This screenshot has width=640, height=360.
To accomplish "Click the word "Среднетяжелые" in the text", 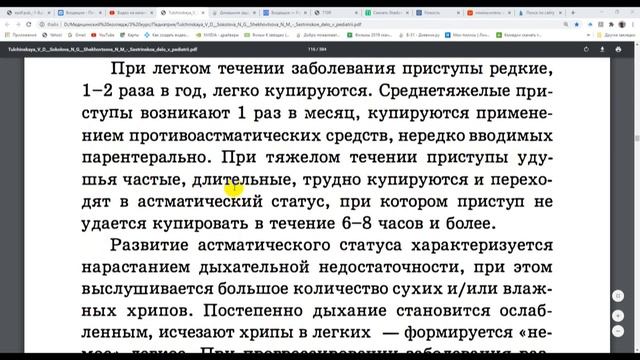I will coord(444,91).
